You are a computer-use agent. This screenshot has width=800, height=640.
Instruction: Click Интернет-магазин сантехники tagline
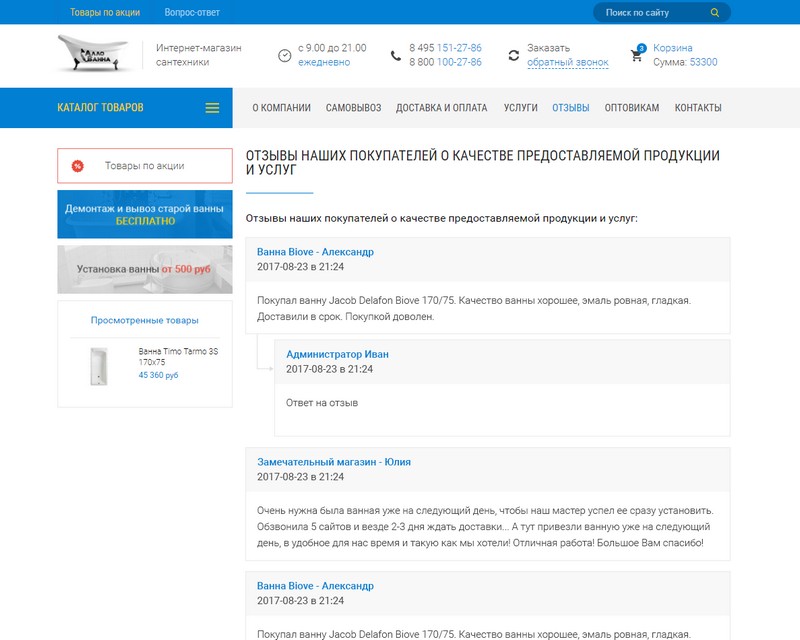pyautogui.click(x=199, y=55)
